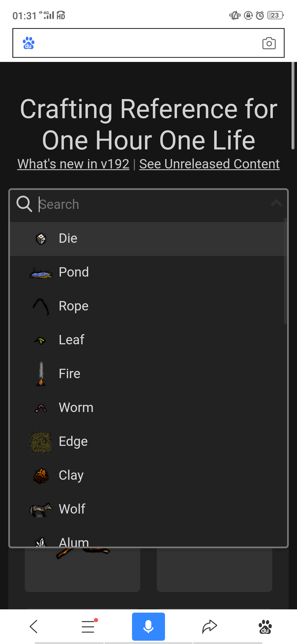Click the dropdown list scrollbar
Screen dimensions: 297x644
[285, 271]
